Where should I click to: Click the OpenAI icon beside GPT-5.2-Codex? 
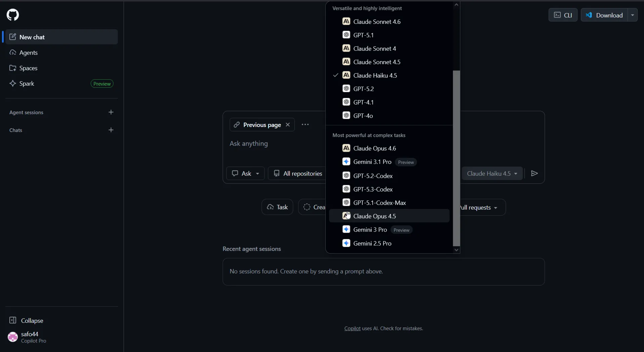[346, 176]
